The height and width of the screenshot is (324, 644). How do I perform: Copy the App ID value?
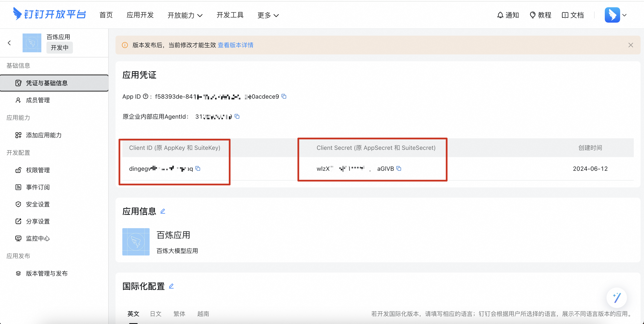pyautogui.click(x=284, y=96)
